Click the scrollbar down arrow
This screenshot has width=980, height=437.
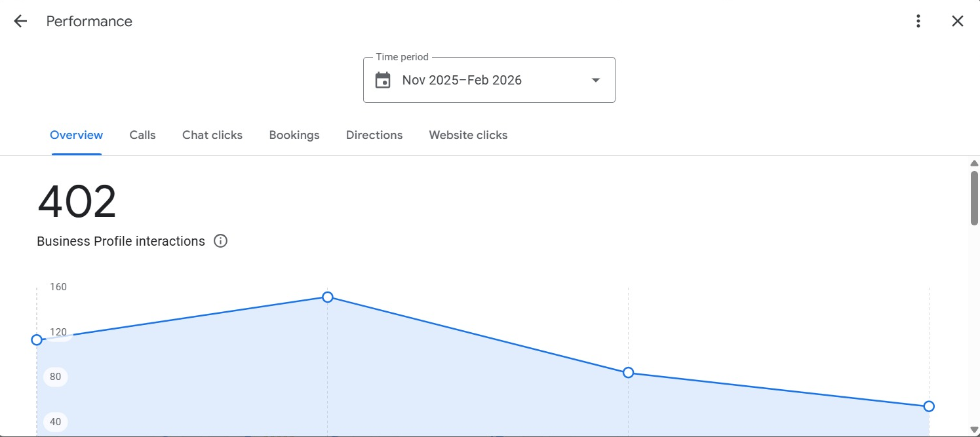(x=974, y=430)
